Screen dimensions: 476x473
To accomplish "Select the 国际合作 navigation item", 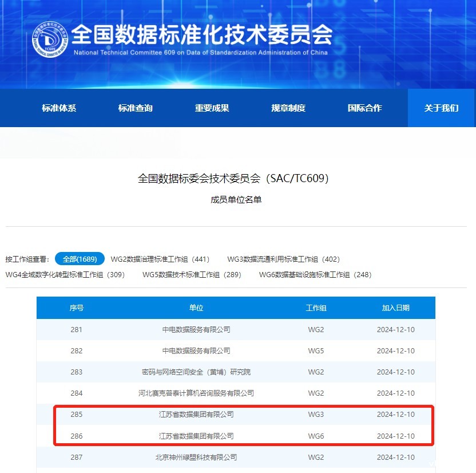I will 364,108.
